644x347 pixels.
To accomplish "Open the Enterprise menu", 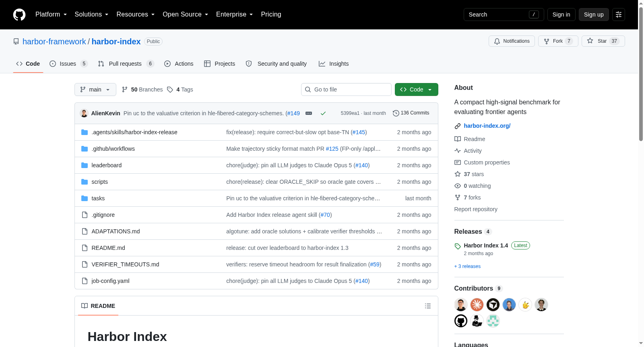I will click(235, 15).
